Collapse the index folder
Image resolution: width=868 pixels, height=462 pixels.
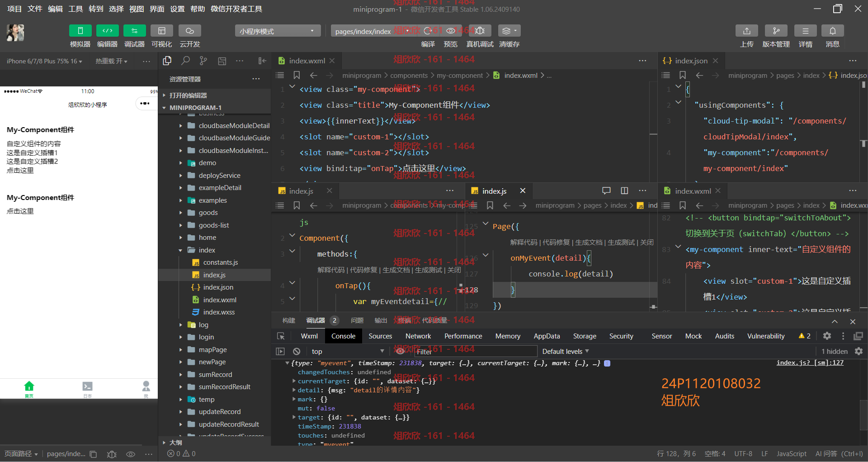(206, 250)
